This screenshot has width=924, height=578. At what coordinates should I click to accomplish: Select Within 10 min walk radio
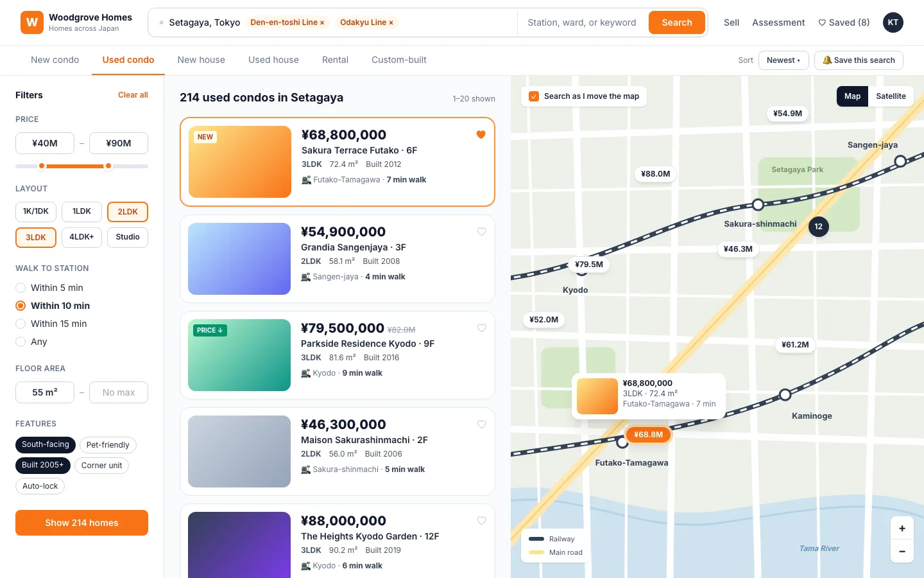pyautogui.click(x=21, y=306)
